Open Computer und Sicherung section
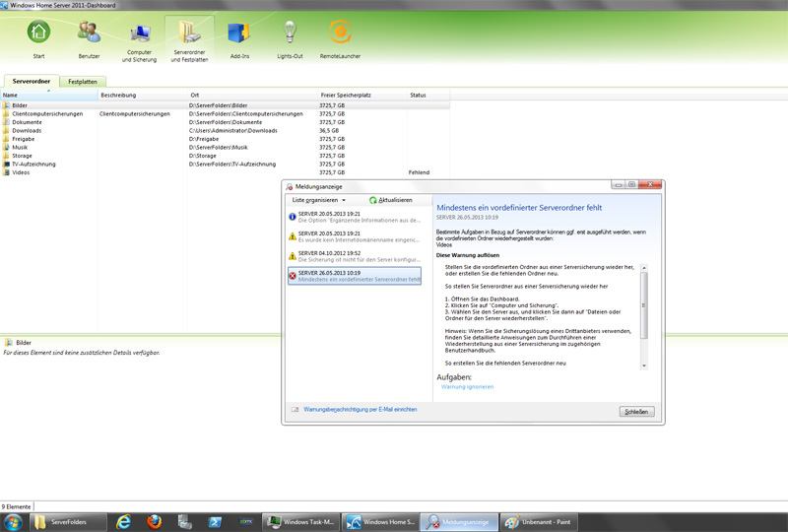The width and height of the screenshot is (788, 532). [x=139, y=42]
